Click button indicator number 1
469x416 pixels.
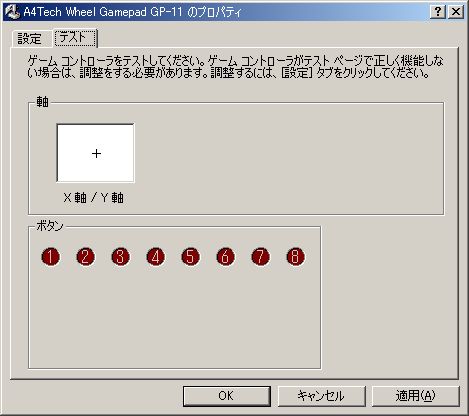point(50,257)
